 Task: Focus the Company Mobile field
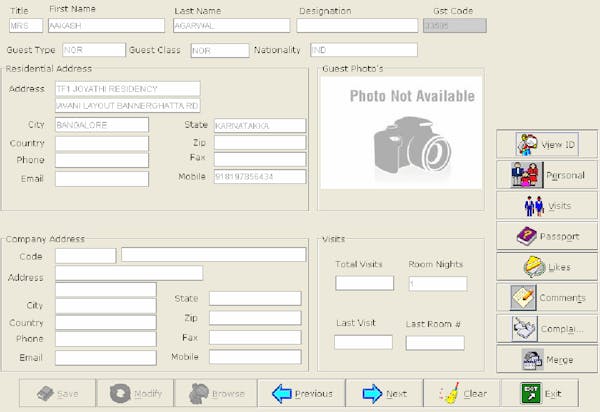pyautogui.click(x=255, y=357)
